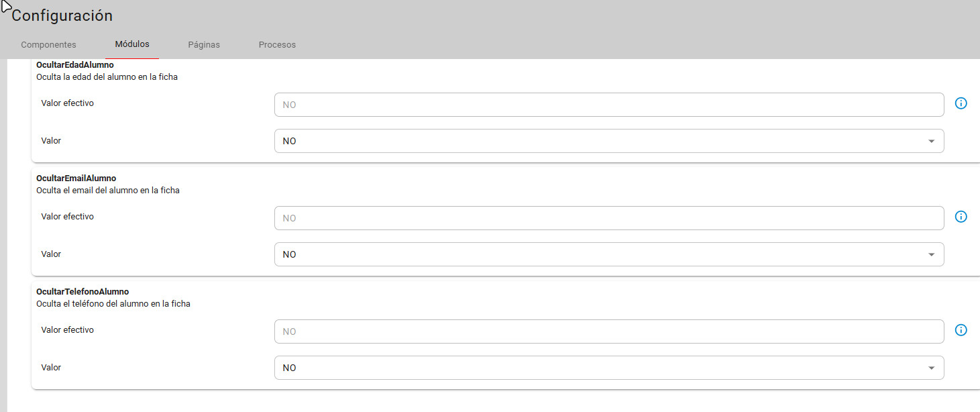Click the OcultarTelefonoAlumno setting title
The image size is (980, 412).
coord(83,292)
